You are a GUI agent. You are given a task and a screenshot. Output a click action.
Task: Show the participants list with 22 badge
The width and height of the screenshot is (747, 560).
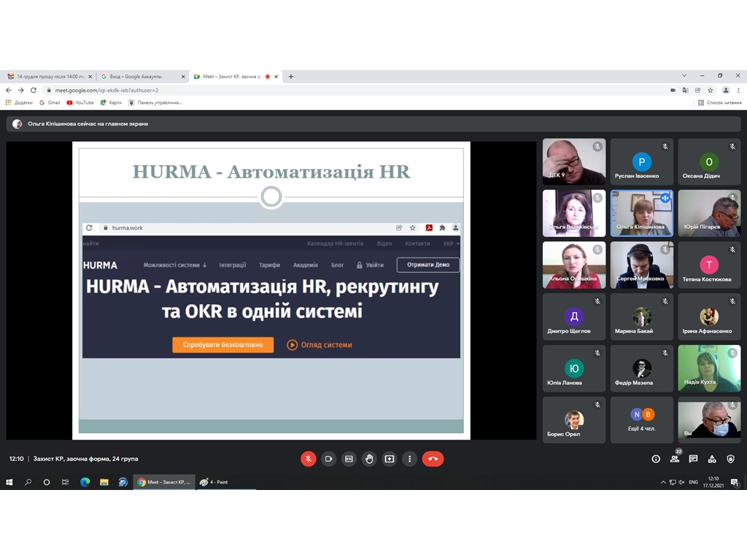(675, 458)
